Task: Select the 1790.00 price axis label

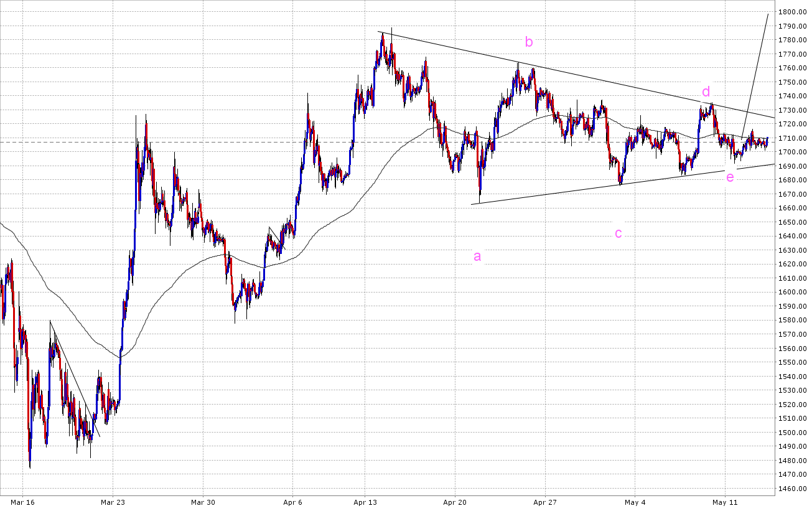Action: [x=794, y=26]
